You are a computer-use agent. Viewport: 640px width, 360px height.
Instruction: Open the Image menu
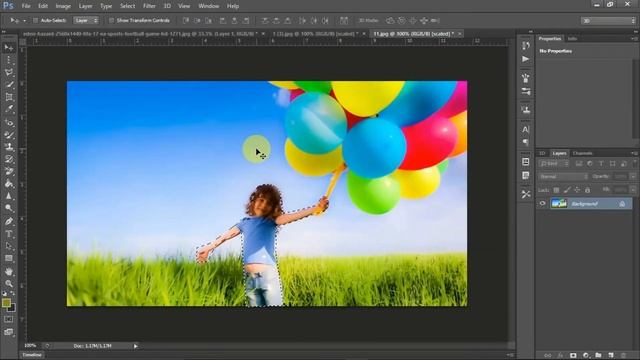63,6
